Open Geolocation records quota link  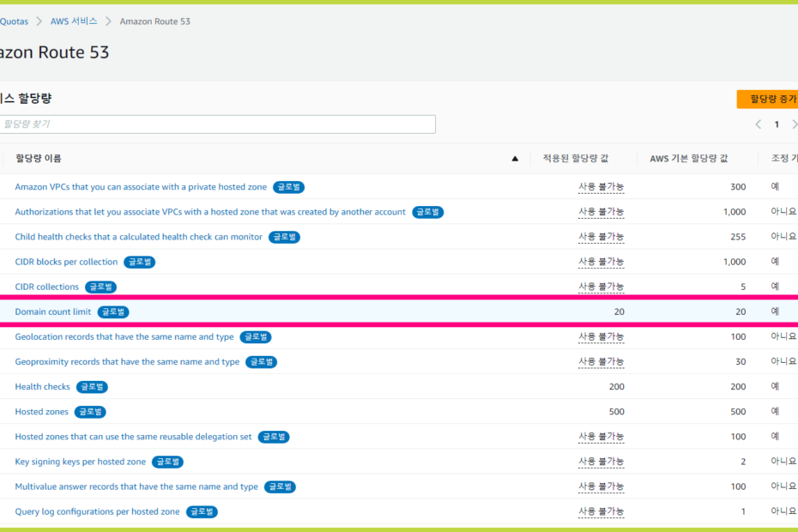pos(124,336)
